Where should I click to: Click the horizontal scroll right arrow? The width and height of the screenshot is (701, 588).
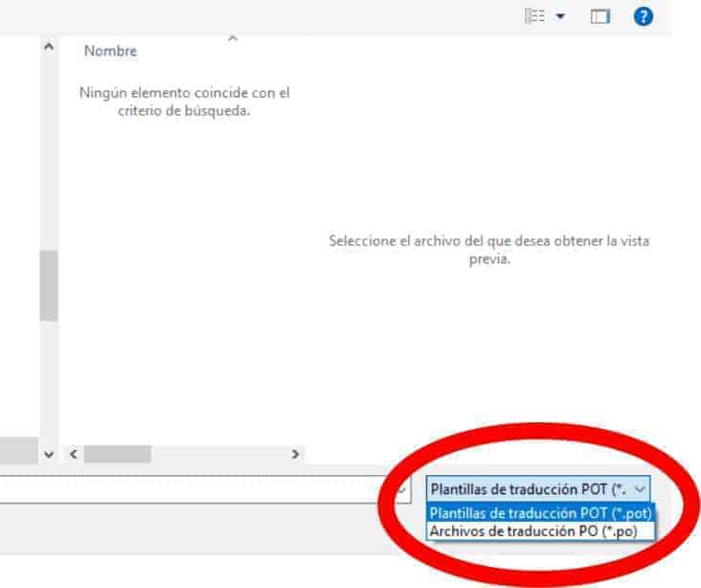tap(295, 454)
